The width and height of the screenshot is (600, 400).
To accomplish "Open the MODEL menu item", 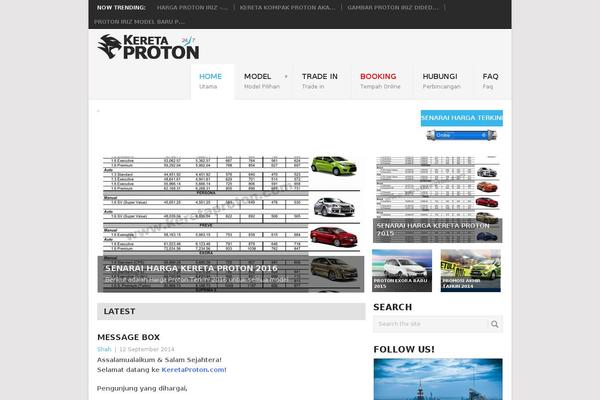I will [x=262, y=81].
